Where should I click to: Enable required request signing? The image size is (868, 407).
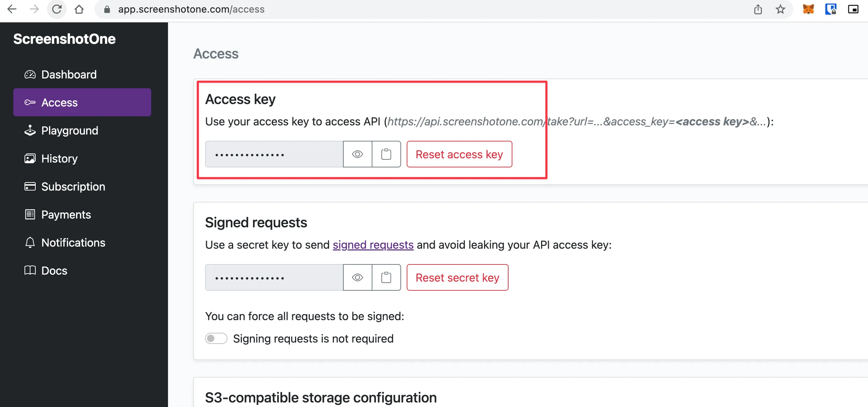coord(216,338)
